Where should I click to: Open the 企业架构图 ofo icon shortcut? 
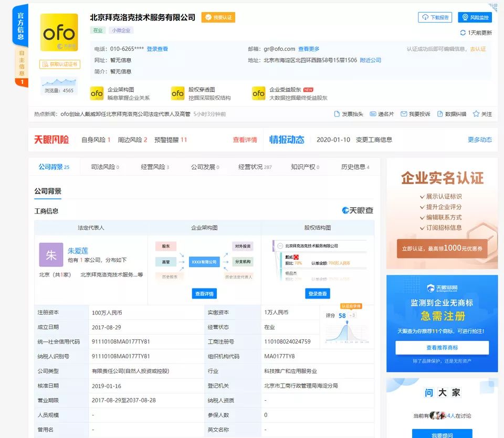[97, 93]
